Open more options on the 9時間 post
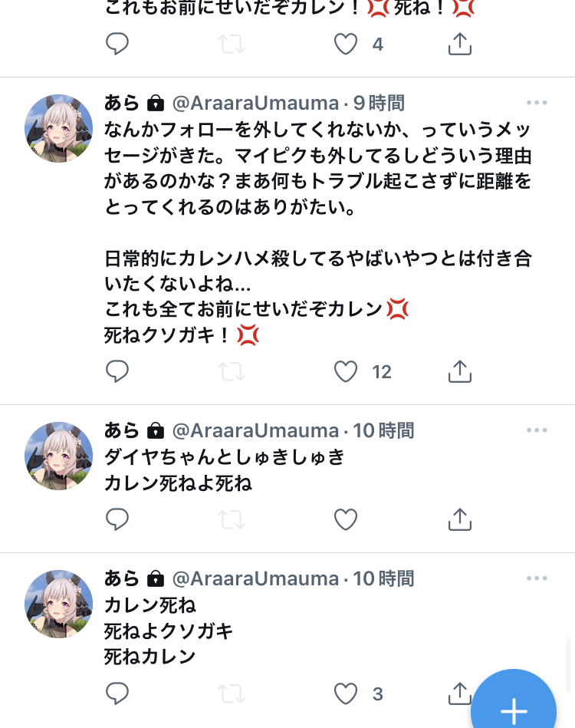The height and width of the screenshot is (728, 575). tap(537, 103)
